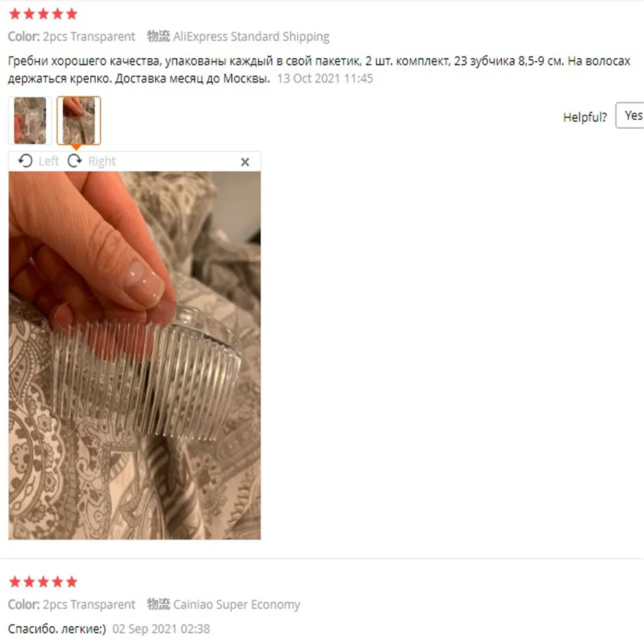This screenshot has height=644, width=644.
Task: Click the Cainiao Super Economy logistics icon
Action: point(158,604)
